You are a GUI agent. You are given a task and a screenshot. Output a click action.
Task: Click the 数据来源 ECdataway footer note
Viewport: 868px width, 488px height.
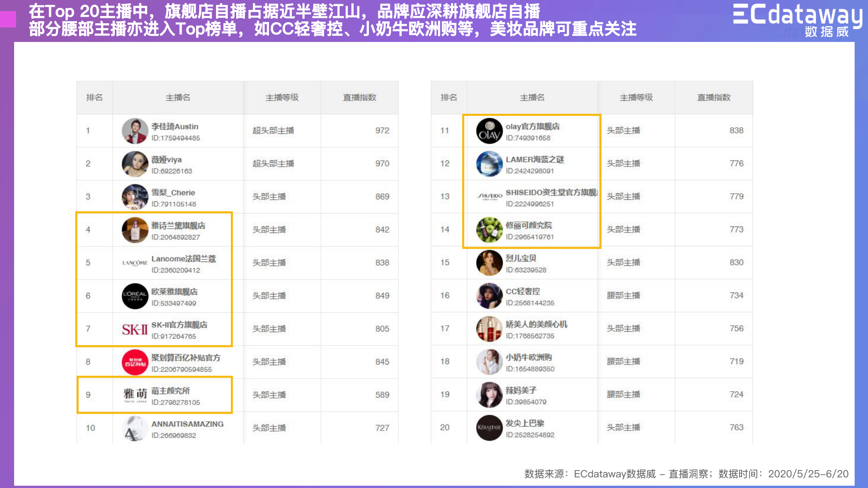click(686, 474)
